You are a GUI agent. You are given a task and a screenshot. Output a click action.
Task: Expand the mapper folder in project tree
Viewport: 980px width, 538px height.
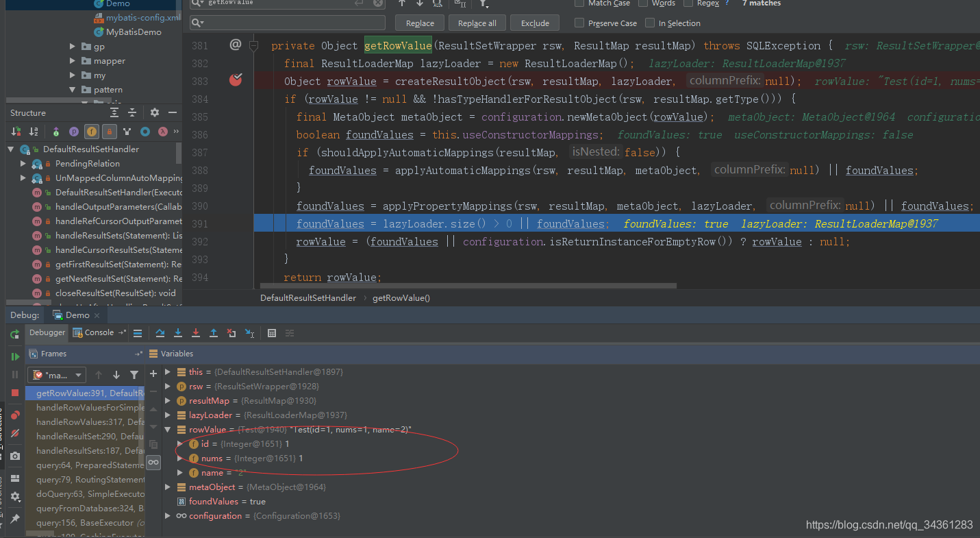click(73, 61)
